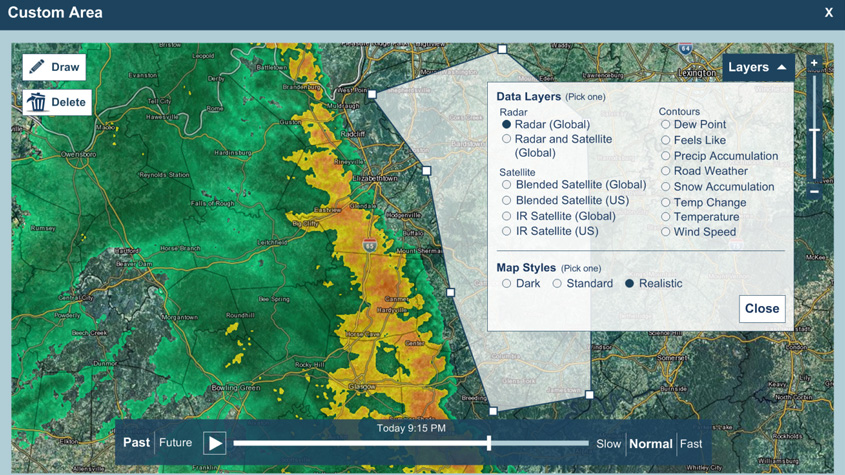
Task: Choose the Dew Point contour option
Action: 666,125
